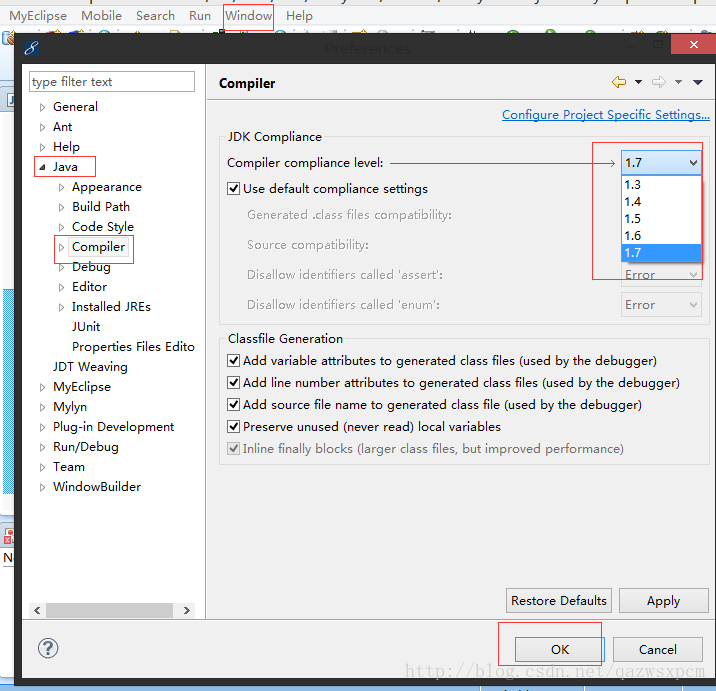
Task: Open the preferences view menu triangle
Action: pos(698,83)
